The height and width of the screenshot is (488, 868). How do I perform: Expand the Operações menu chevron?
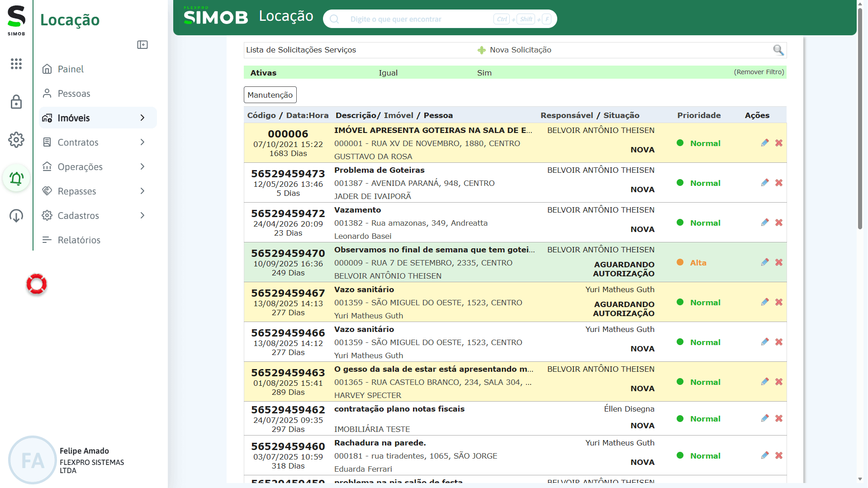click(142, 167)
